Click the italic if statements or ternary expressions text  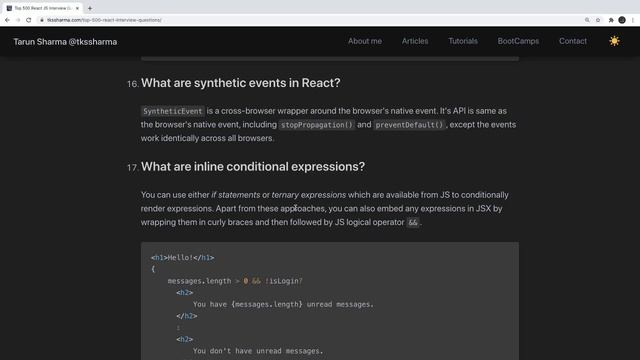click(x=278, y=195)
